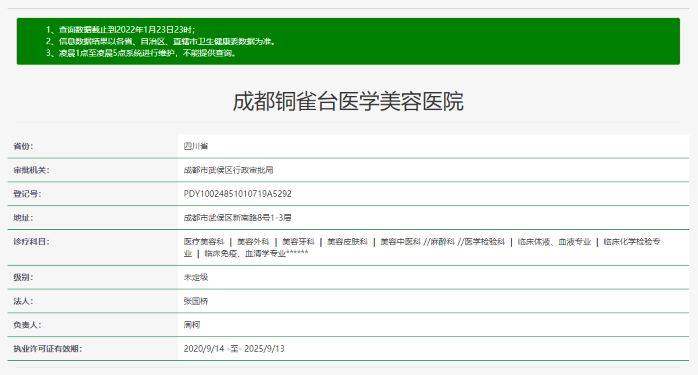Select validity period 2020/9/14 至 2025/9/13
The image size is (698, 375).
click(234, 348)
